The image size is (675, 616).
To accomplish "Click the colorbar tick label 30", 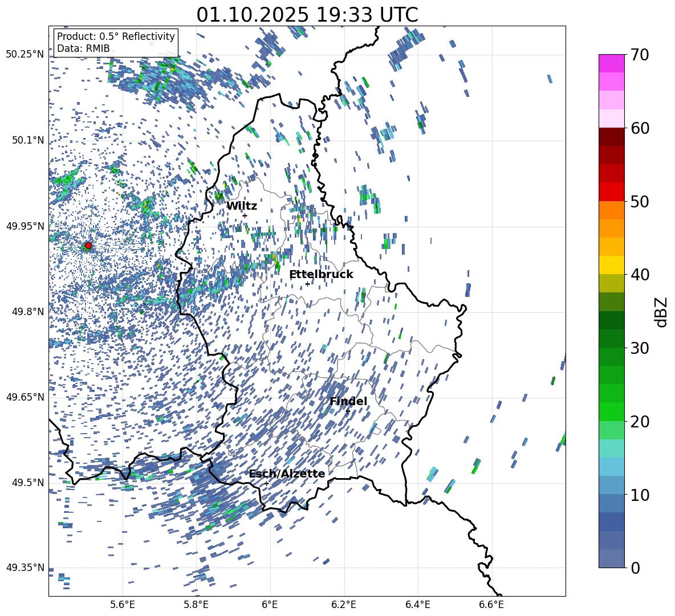I will point(640,348).
